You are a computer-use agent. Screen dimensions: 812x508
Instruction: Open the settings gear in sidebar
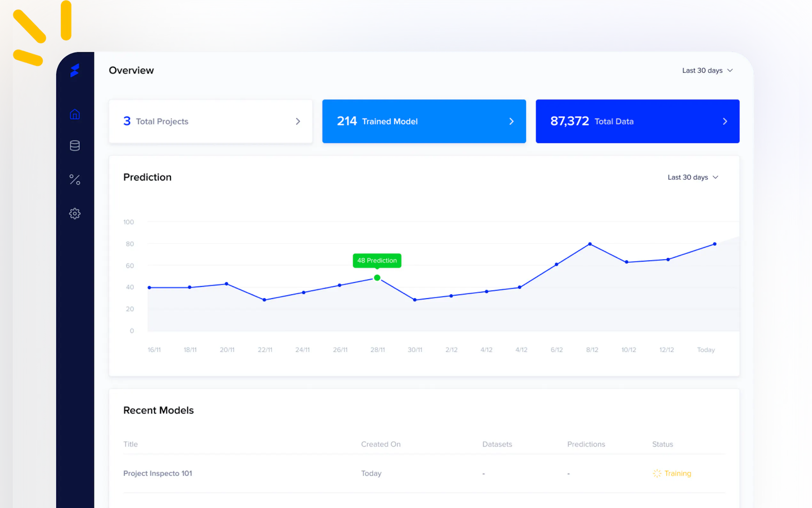pos(74,213)
